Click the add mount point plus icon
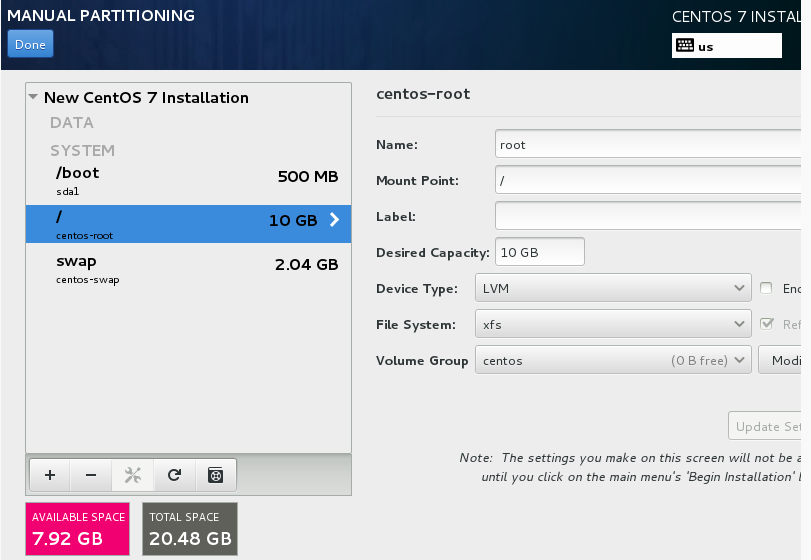This screenshot has height=560, width=811. tap(50, 475)
